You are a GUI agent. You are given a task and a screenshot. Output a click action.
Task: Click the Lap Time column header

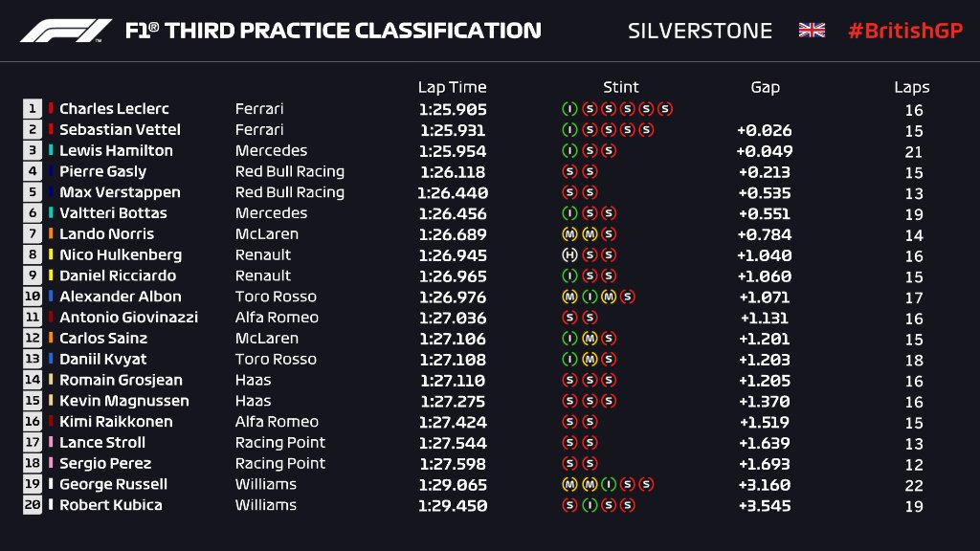coord(452,87)
